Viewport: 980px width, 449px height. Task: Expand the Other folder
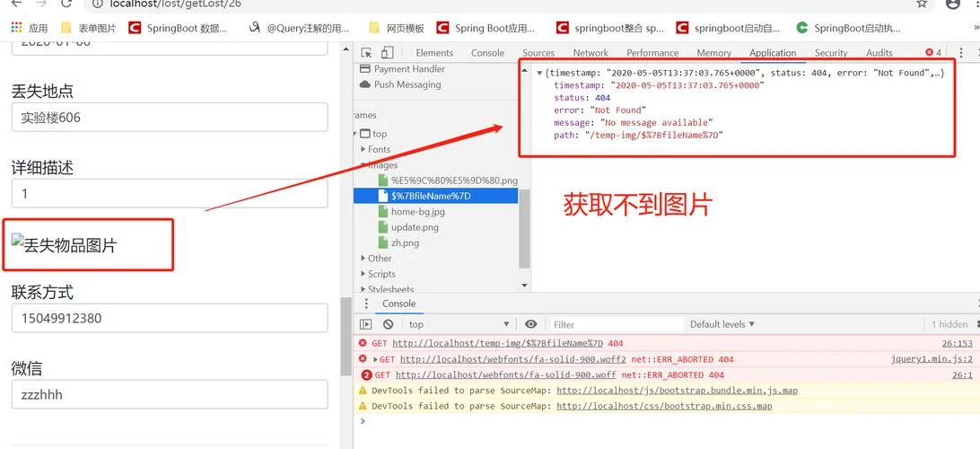363,259
